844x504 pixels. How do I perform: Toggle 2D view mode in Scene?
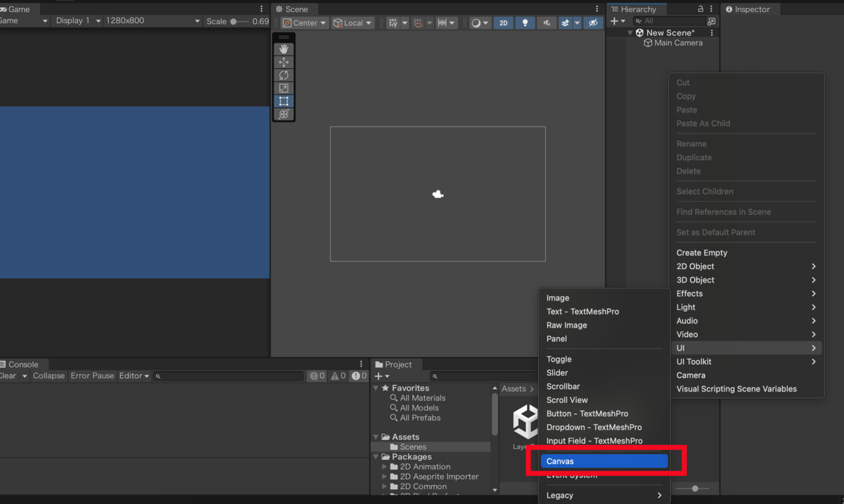tap(503, 22)
